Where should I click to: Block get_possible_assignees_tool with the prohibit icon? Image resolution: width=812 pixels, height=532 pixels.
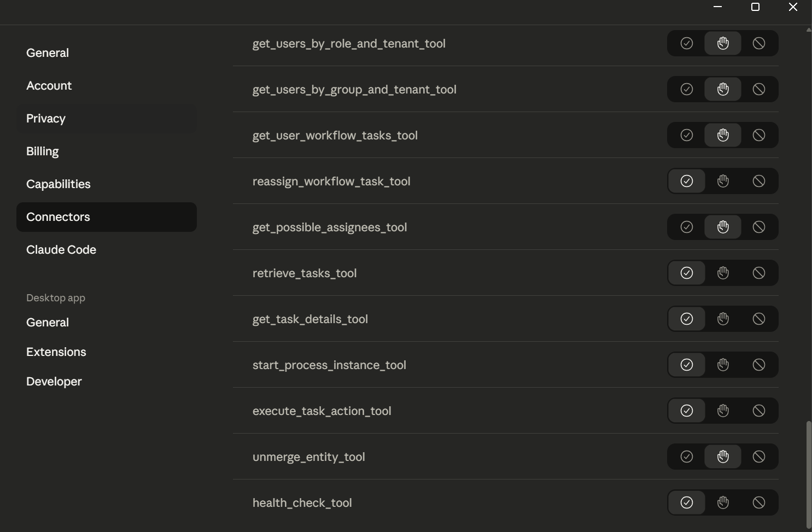pyautogui.click(x=759, y=227)
